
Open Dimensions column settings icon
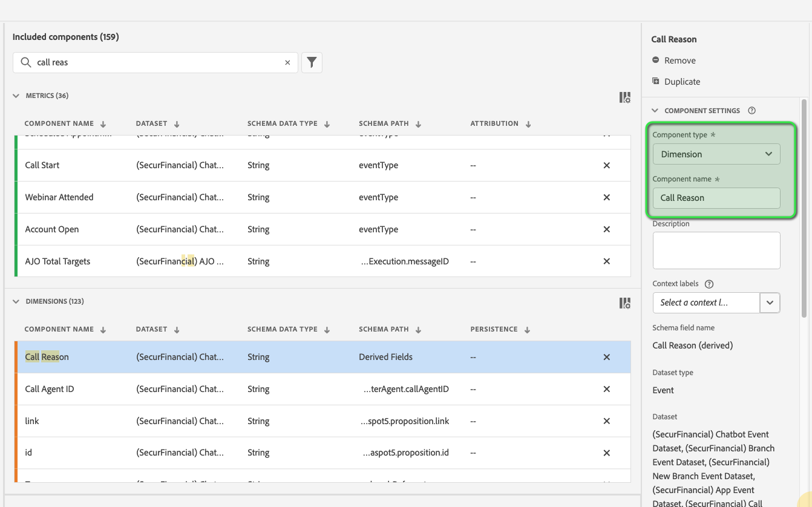(625, 303)
